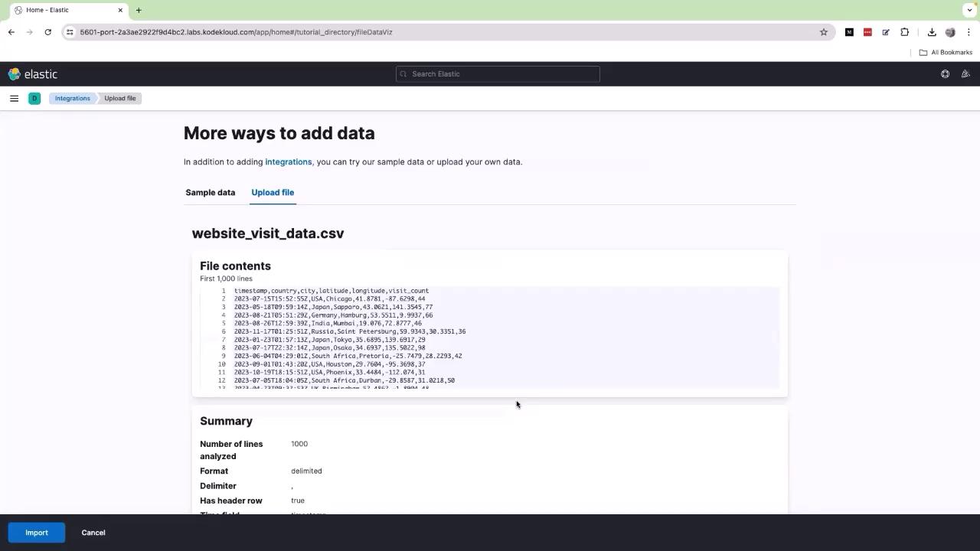This screenshot has width=980, height=551.
Task: Open the browser profile avatar
Action: 950,32
